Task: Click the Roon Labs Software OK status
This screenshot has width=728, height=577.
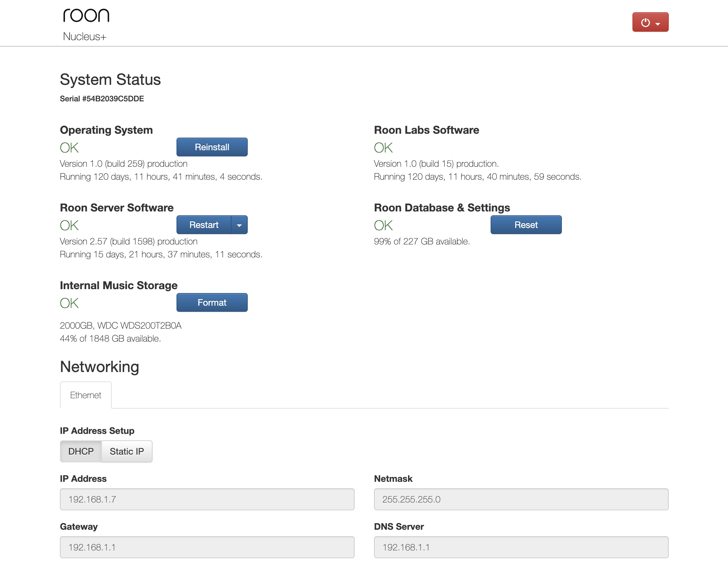Action: click(383, 148)
